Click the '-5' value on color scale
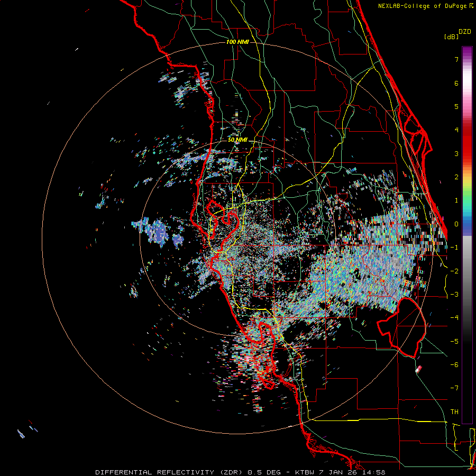This screenshot has height=476, width=476. (454, 342)
